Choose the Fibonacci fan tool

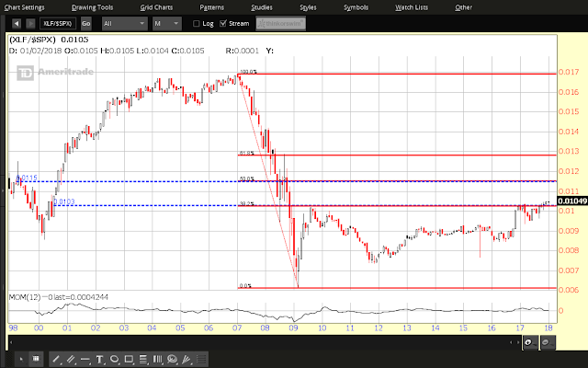click(187, 360)
